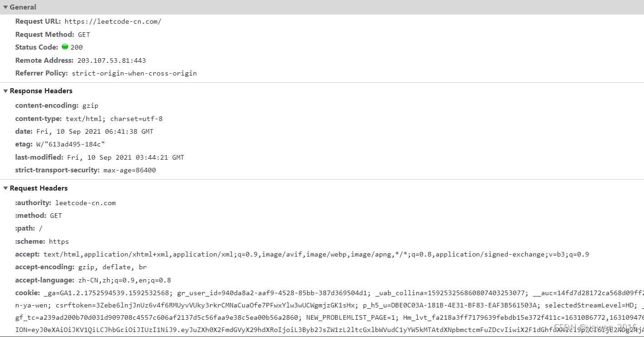Click the cookie header label
Image resolution: width=644 pixels, height=337 pixels.
(27, 293)
